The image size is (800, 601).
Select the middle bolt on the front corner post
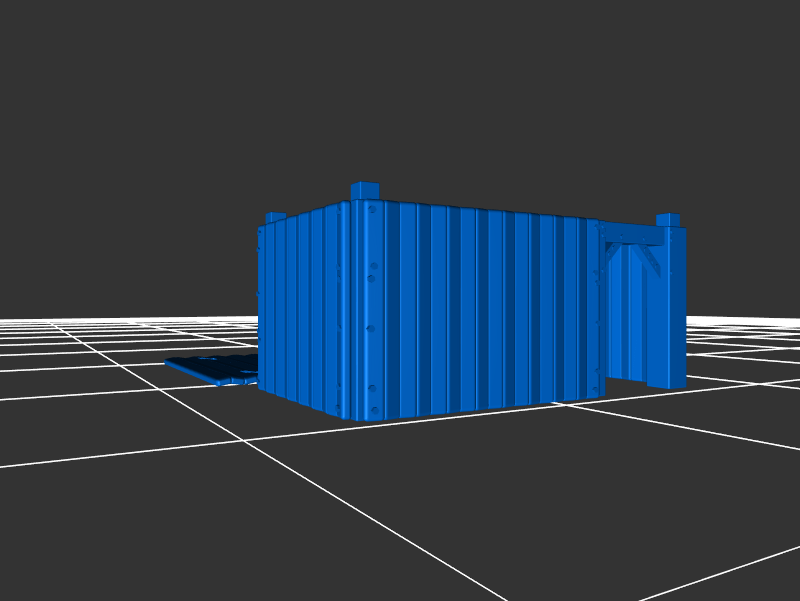(370, 328)
